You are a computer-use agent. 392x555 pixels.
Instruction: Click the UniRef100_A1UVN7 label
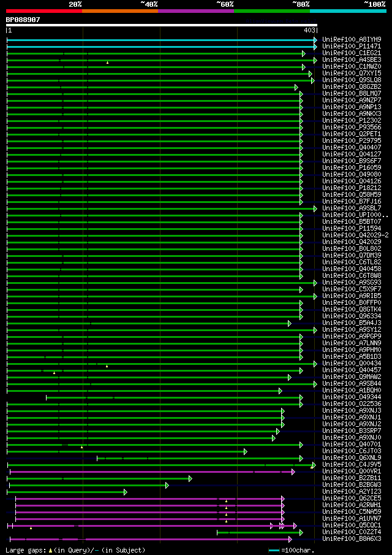click(x=352, y=519)
